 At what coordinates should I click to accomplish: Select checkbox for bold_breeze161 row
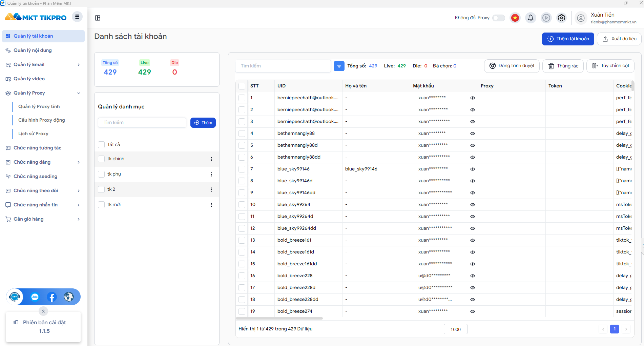click(x=242, y=240)
